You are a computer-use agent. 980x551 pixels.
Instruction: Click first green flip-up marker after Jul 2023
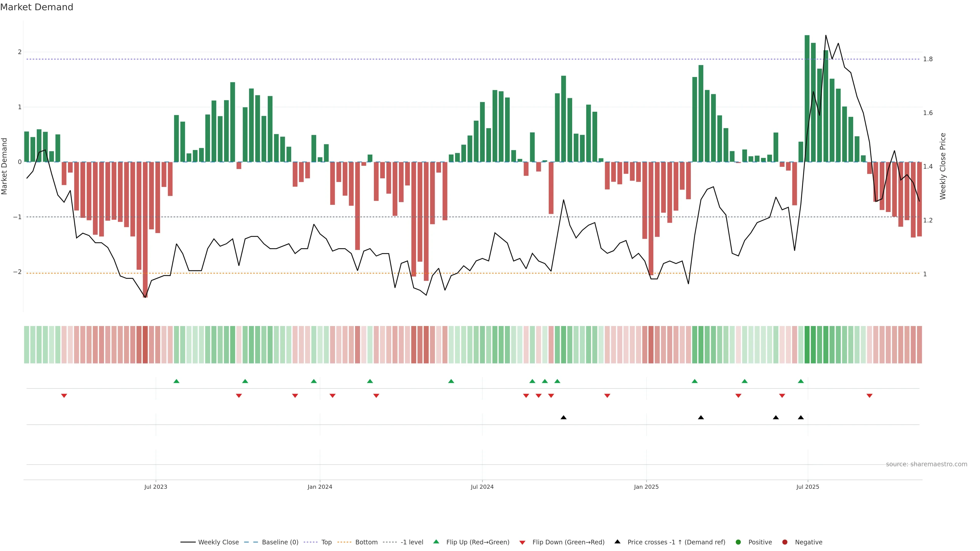click(x=176, y=381)
